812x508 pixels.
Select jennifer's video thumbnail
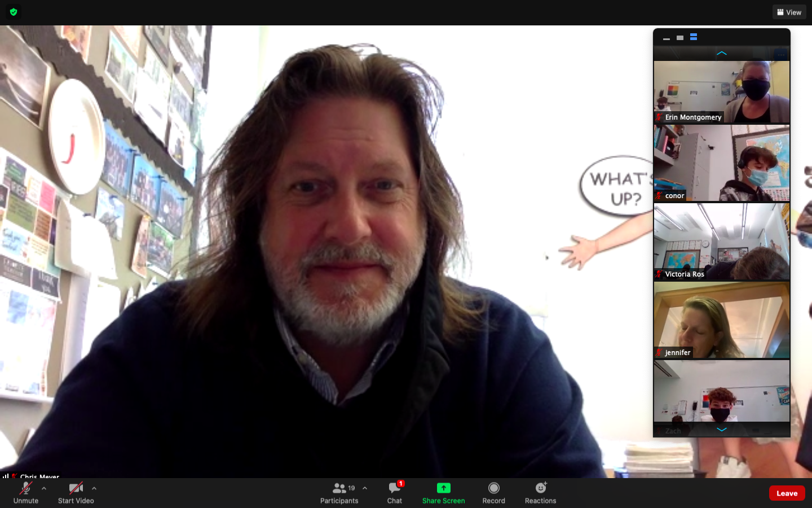[x=722, y=320]
